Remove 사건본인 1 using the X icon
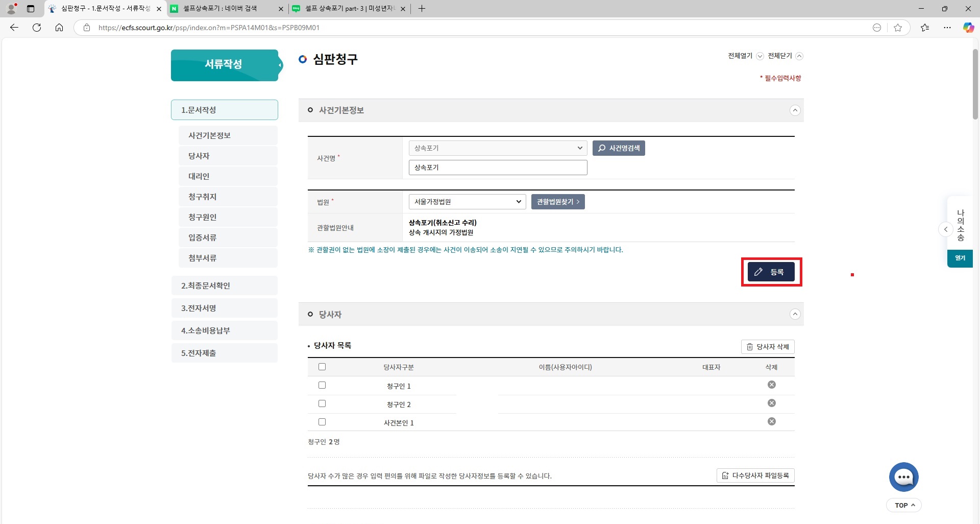 (771, 421)
